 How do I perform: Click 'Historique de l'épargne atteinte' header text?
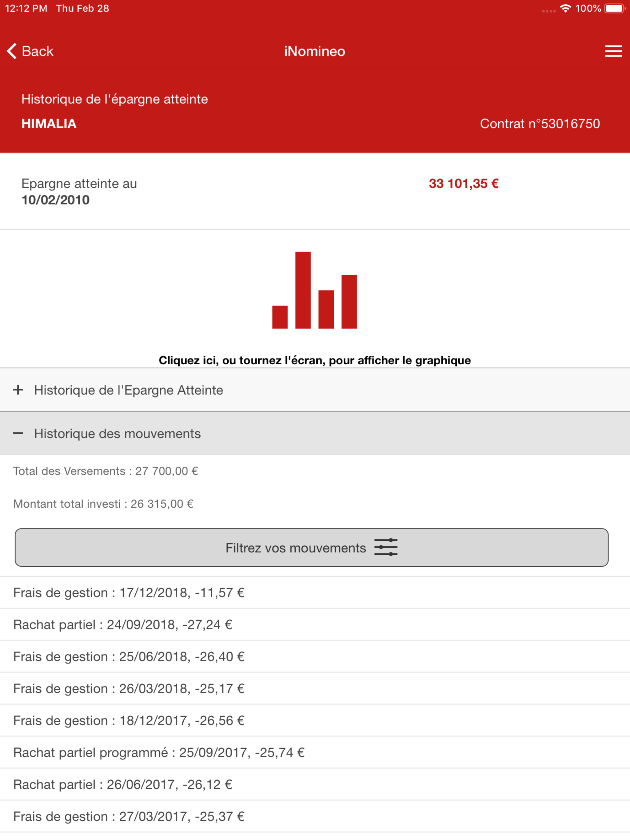tap(115, 100)
